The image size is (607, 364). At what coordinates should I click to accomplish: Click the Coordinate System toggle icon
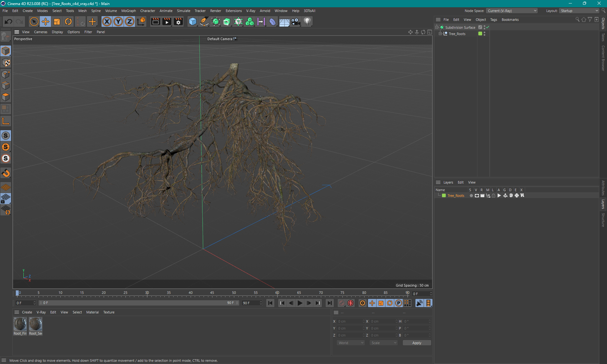[x=141, y=21]
